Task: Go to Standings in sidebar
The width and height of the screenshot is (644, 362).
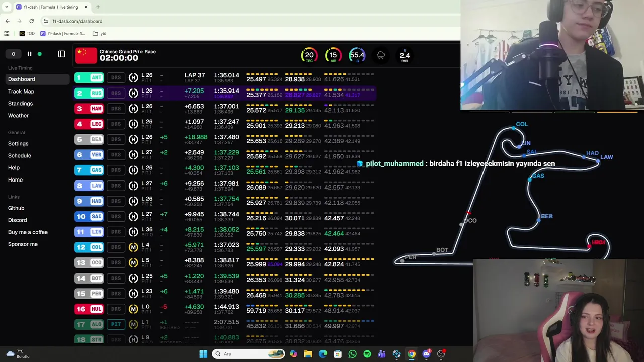Action: tap(20, 103)
